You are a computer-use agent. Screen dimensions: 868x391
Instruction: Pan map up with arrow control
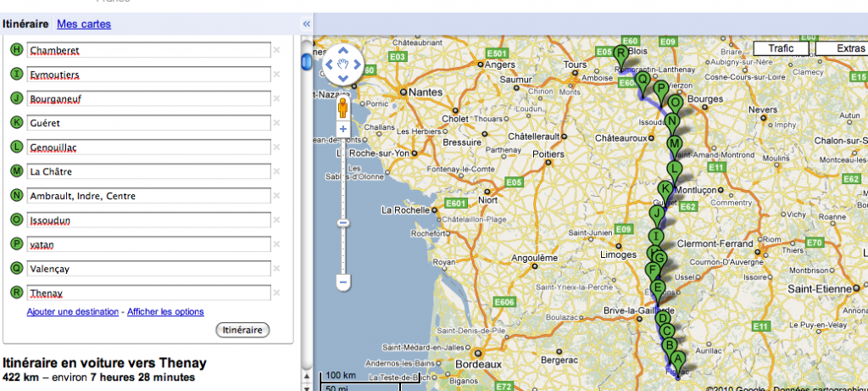pos(342,50)
